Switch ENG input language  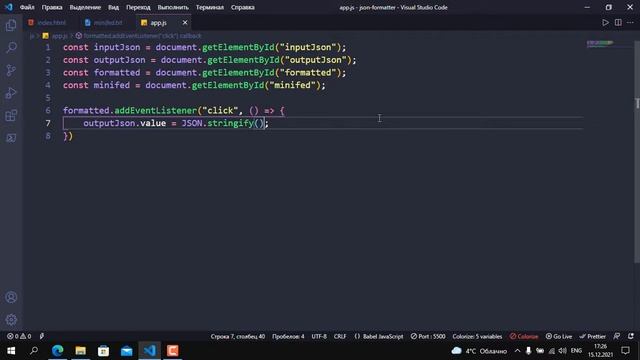tap(576, 351)
